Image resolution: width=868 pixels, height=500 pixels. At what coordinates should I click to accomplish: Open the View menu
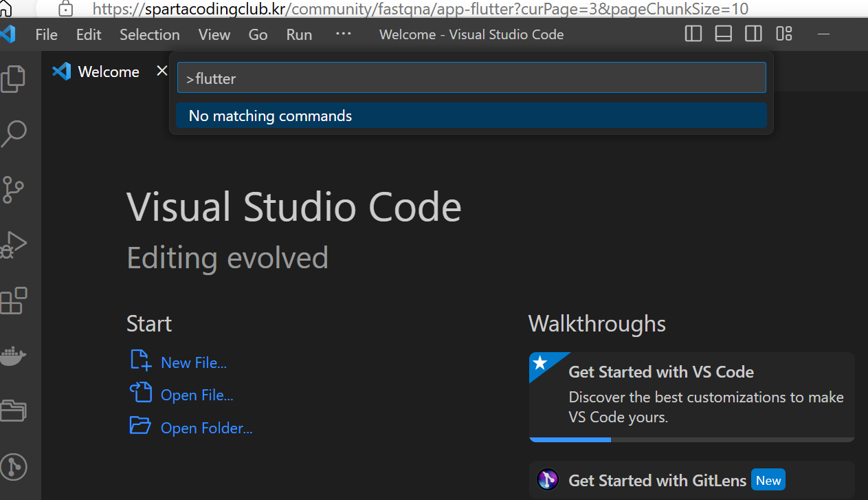click(214, 34)
